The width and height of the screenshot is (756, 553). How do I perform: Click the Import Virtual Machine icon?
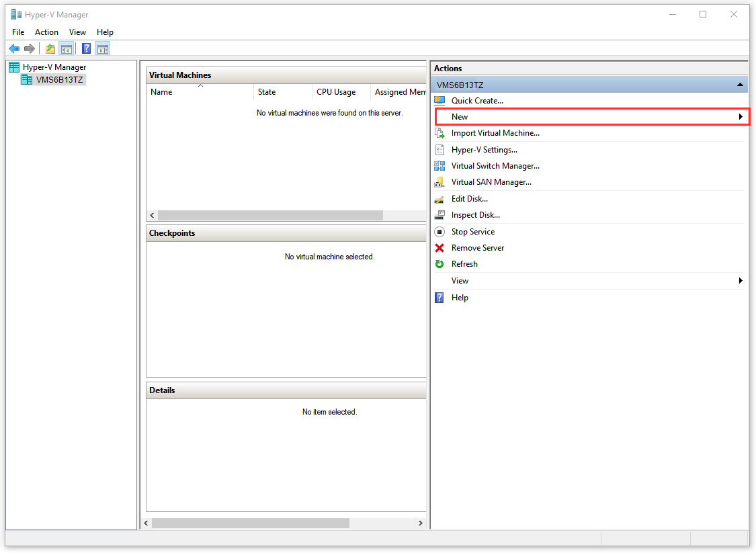[x=439, y=133]
